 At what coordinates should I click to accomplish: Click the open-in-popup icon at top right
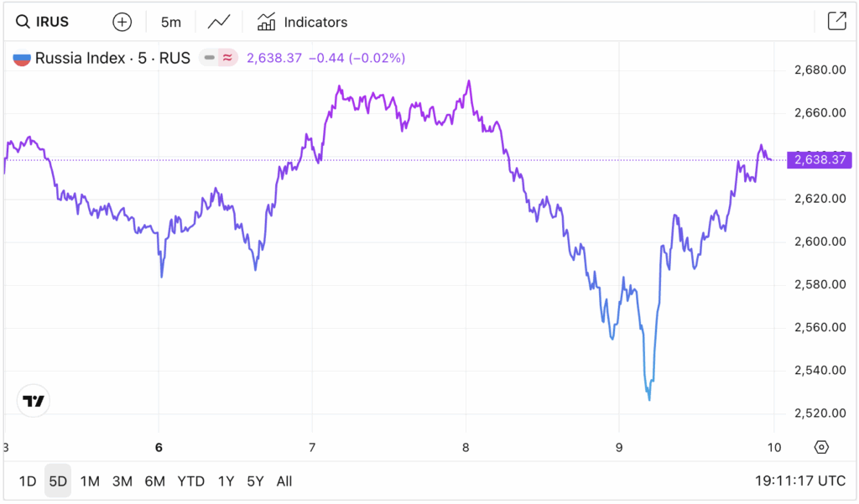(x=836, y=22)
